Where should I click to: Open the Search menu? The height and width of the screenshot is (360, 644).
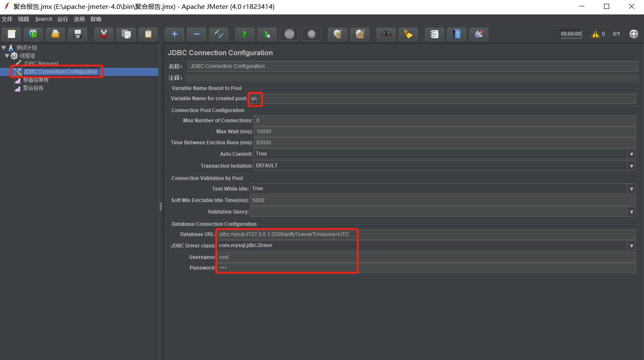click(43, 19)
